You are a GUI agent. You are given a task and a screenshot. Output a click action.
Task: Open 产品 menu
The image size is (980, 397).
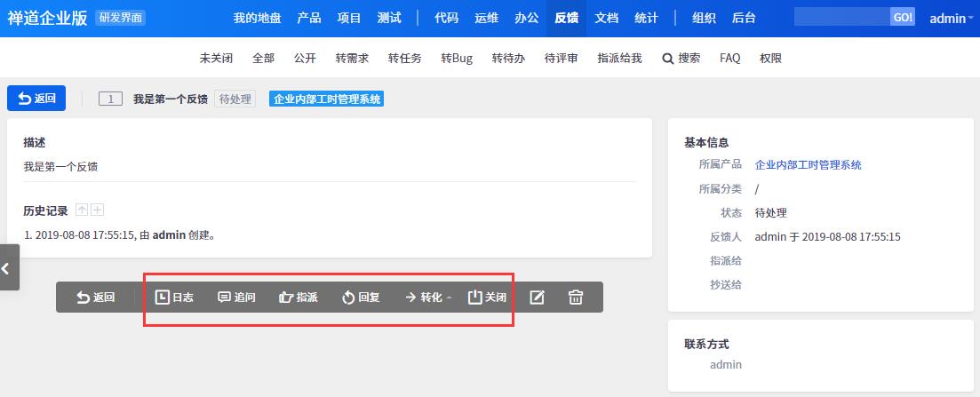pos(309,18)
